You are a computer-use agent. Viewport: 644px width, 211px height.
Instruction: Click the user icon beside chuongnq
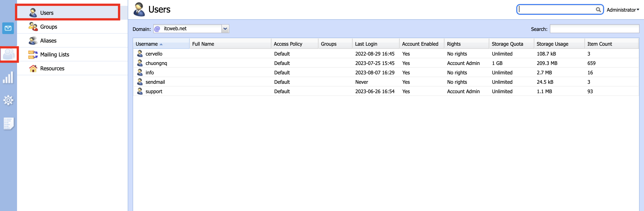coord(140,63)
